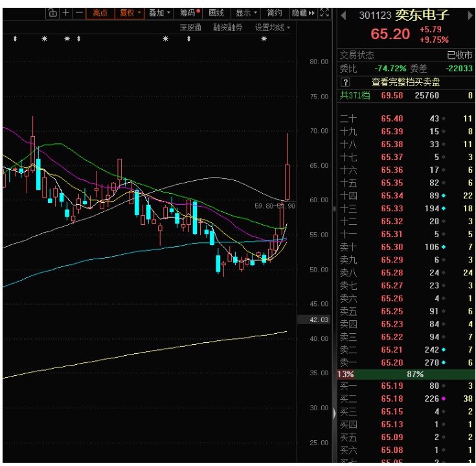Click 查看完整档买卖盘 link
Screen dimensions: 476x466
tap(405, 82)
